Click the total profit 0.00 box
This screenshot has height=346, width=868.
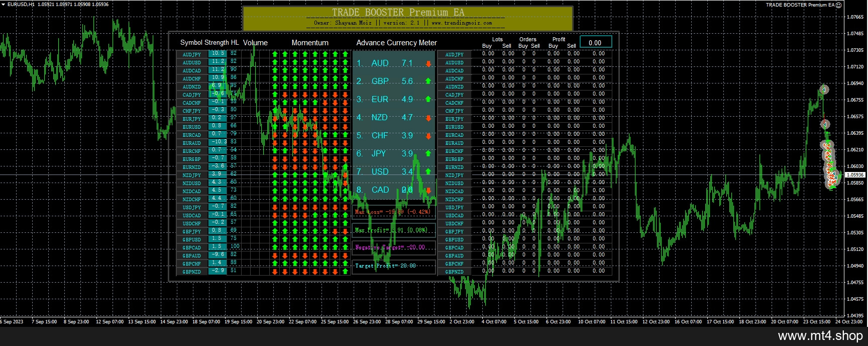click(596, 42)
